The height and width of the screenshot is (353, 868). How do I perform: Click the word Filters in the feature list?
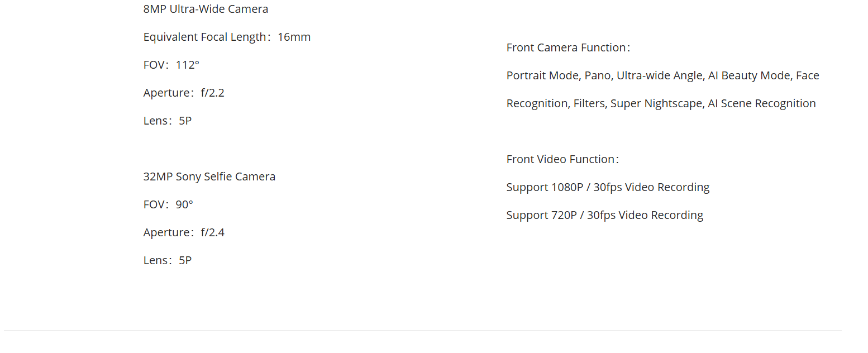point(589,103)
